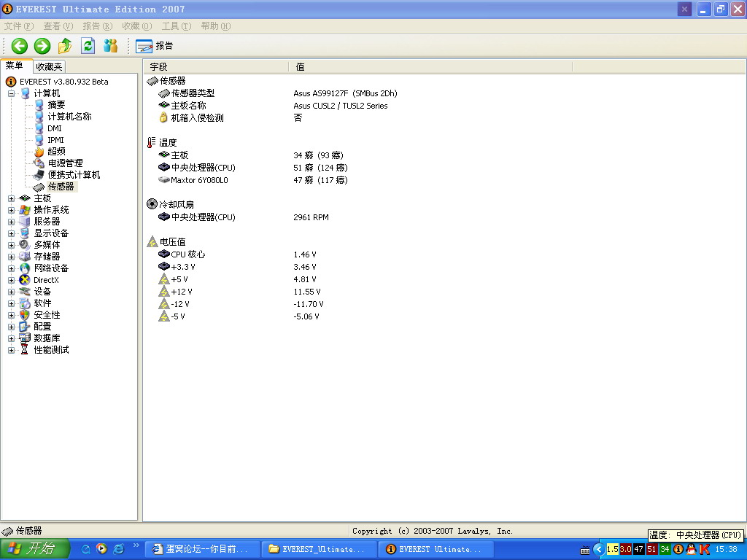
Task: Click the 安全性 shield icon
Action: (25, 315)
